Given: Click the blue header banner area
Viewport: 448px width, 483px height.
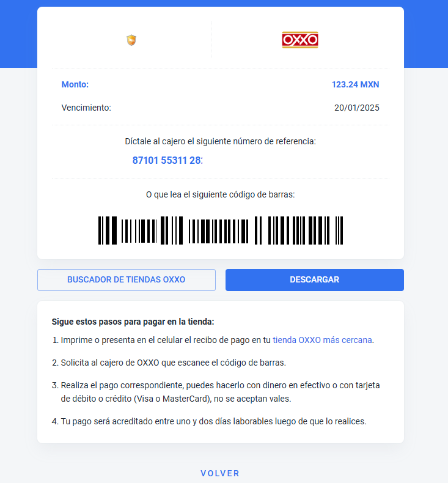Looking at the screenshot, I should click(x=18, y=34).
